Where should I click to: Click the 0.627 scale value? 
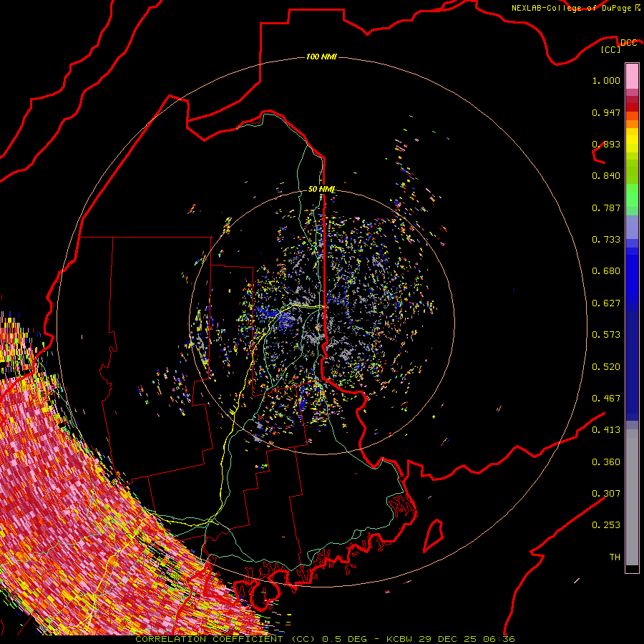coord(606,303)
